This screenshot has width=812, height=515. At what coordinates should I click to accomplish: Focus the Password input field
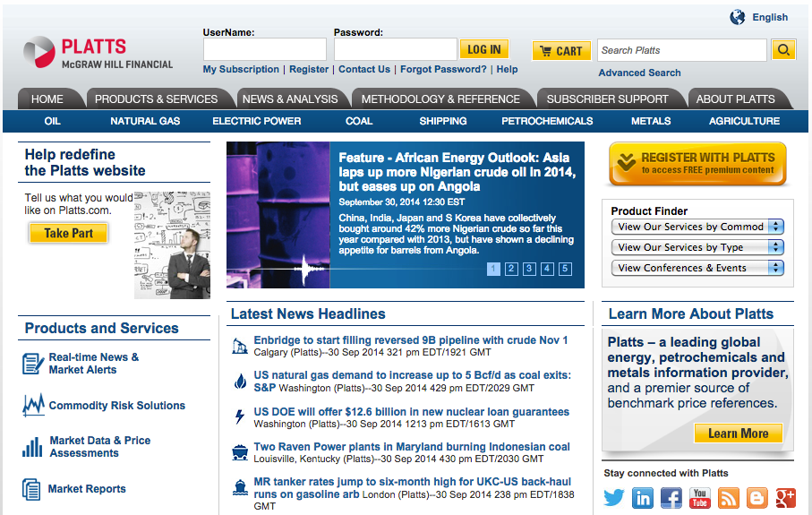click(x=395, y=50)
